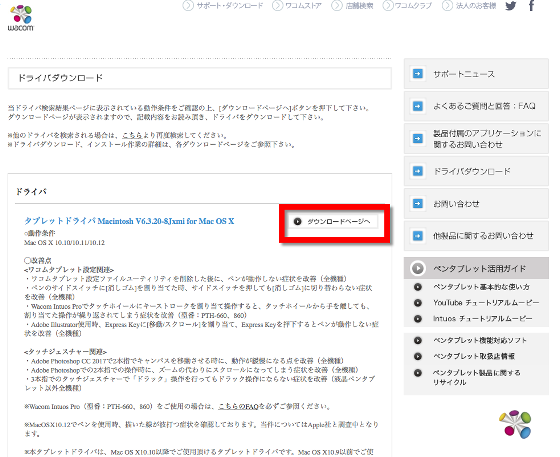Open the タブレットドライバ Macintosh V6.3.20-8Jxmi link

(x=129, y=221)
